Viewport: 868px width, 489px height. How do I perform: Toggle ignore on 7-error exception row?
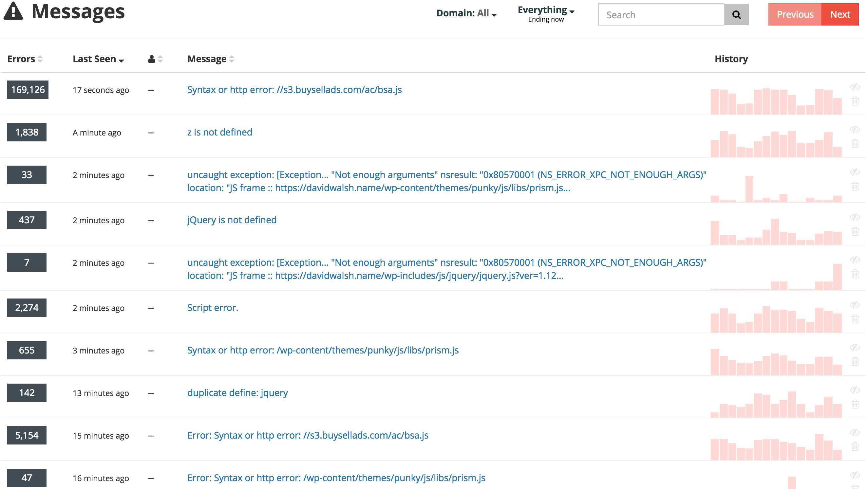coord(855,260)
